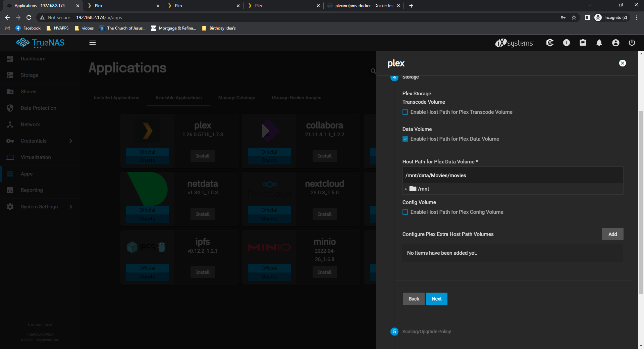Expand the Credentials submenu chevron
The image size is (644, 349).
71,141
